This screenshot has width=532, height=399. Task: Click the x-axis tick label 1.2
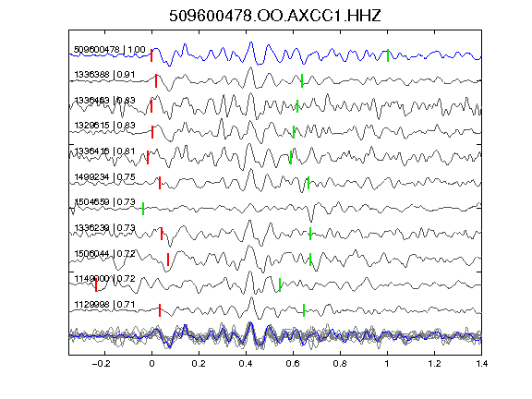434,364
